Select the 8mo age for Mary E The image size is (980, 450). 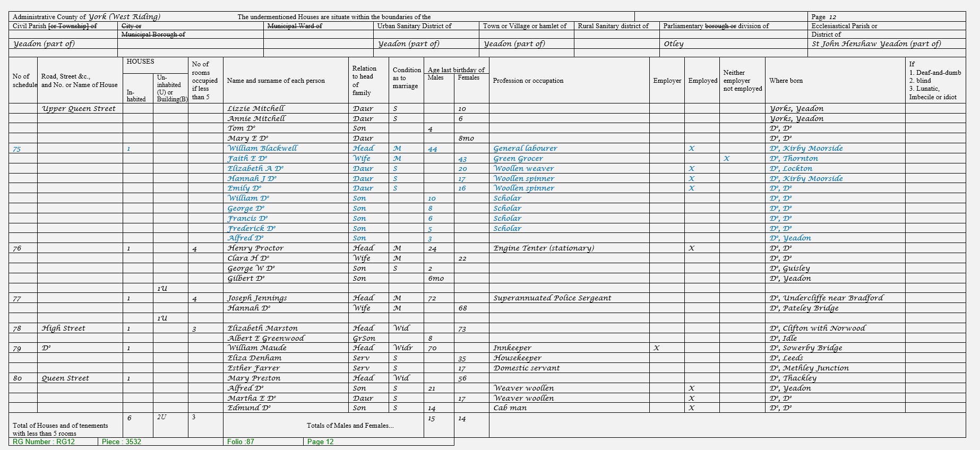click(466, 139)
